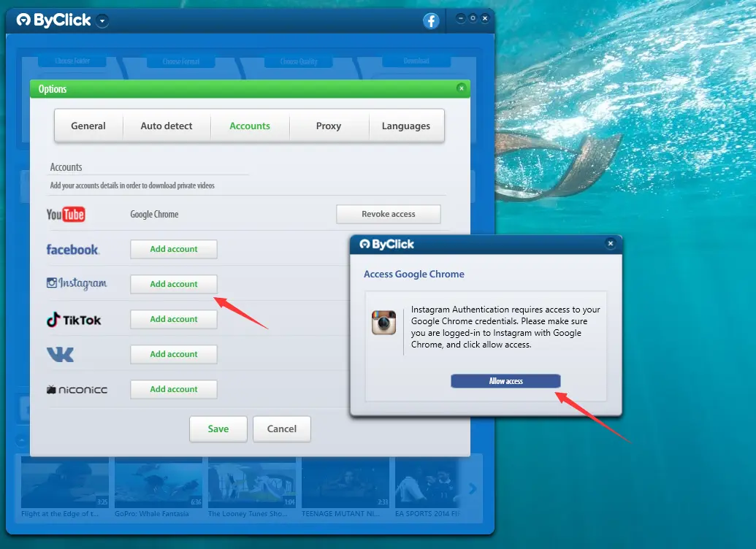Switch to the Languages tab

pyautogui.click(x=407, y=126)
